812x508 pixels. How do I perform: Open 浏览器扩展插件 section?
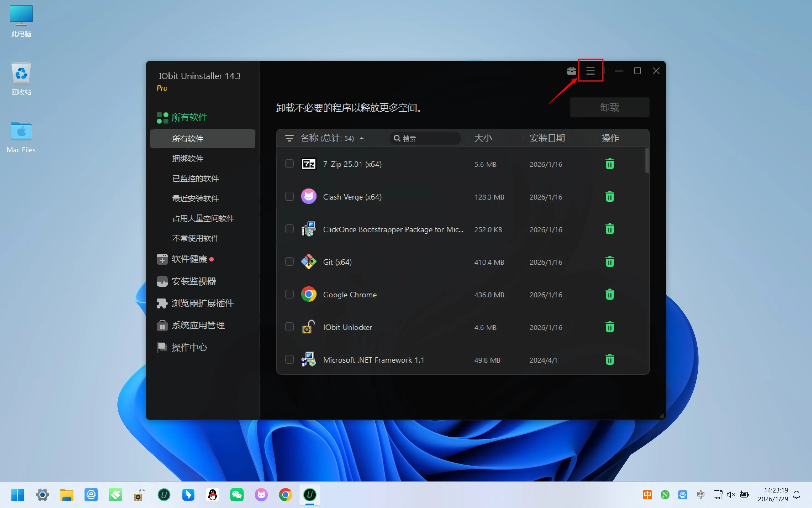202,303
